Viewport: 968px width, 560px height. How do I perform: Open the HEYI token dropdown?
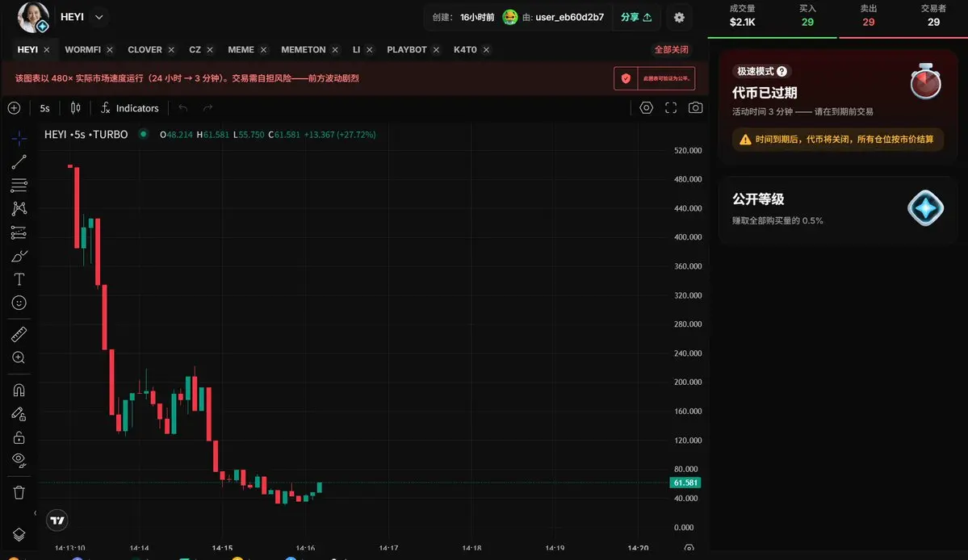98,17
